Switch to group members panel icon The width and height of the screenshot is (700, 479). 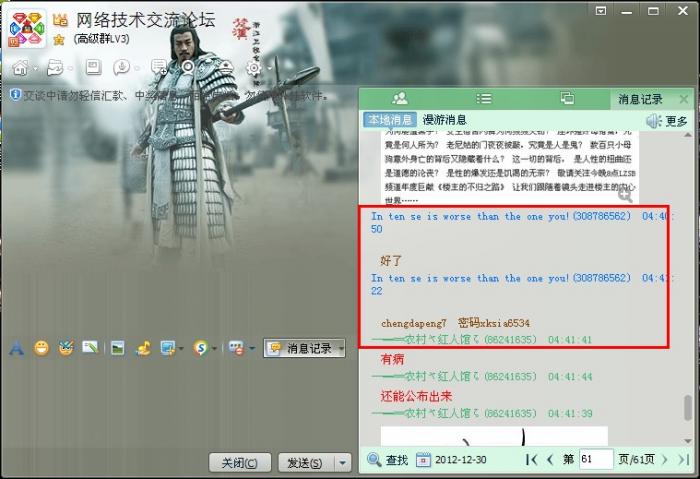point(400,98)
